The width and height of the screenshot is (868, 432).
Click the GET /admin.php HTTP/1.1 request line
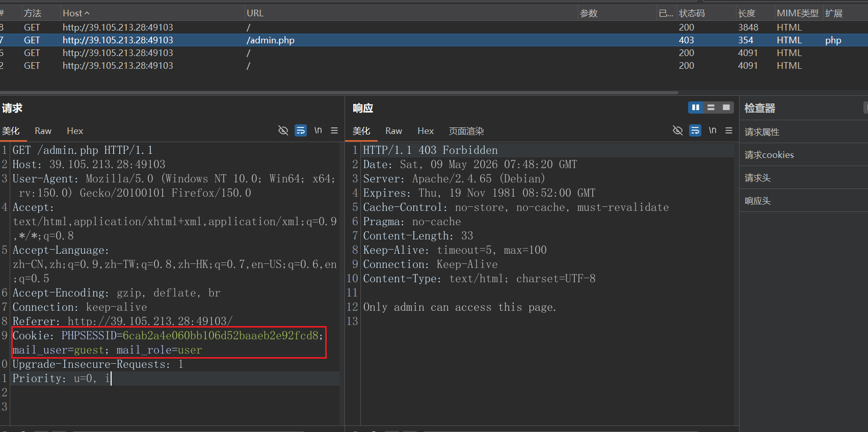(83, 150)
